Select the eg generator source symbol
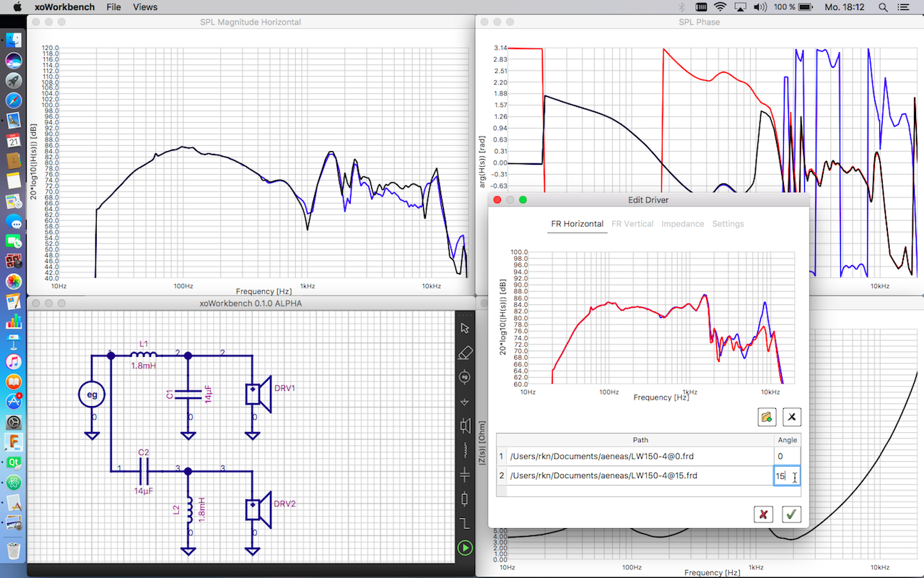Image resolution: width=924 pixels, height=578 pixels. [92, 394]
